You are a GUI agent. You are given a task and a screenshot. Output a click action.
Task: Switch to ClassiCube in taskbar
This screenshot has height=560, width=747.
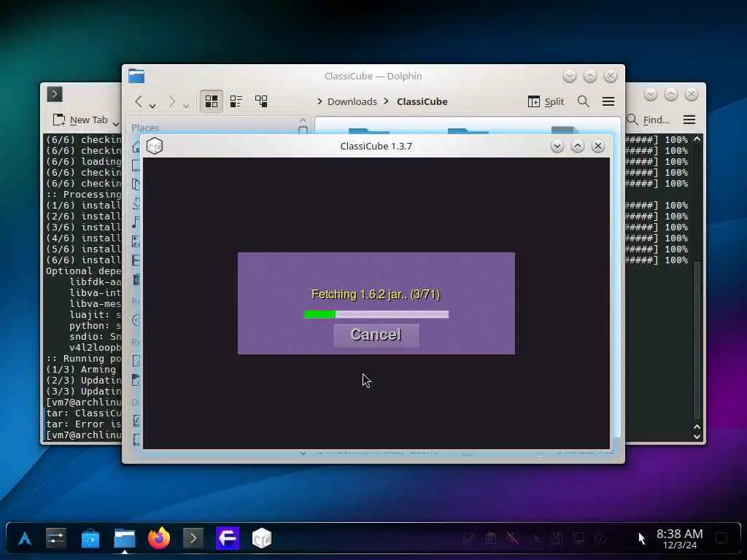[x=262, y=539]
